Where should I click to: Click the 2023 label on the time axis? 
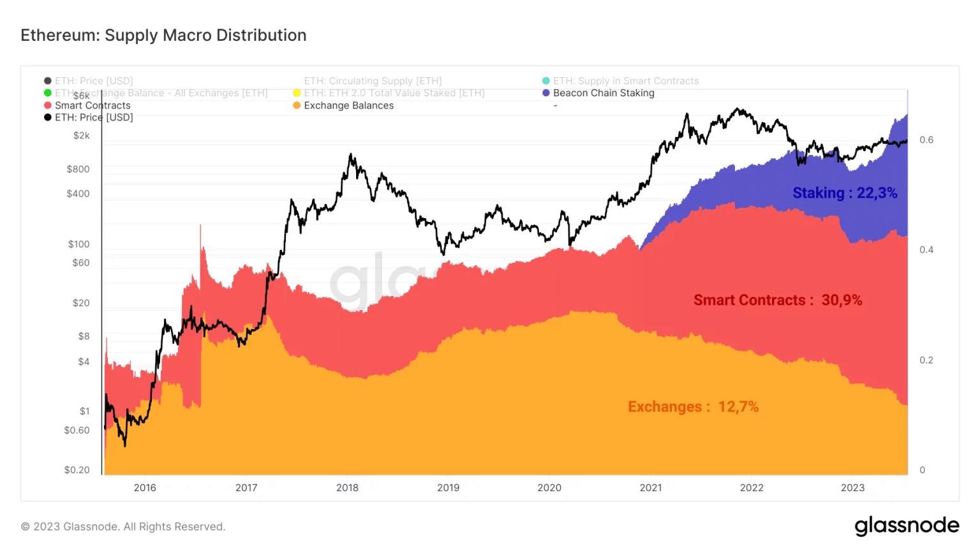[852, 488]
